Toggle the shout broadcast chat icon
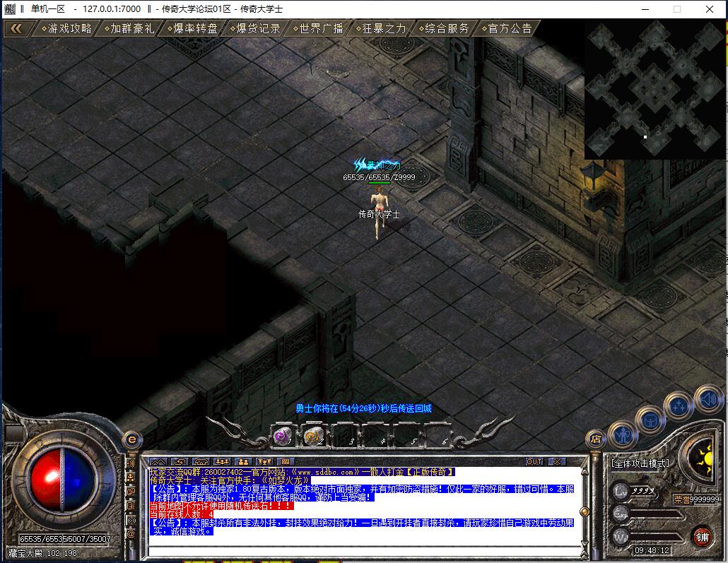This screenshot has width=728, height=563. click(x=131, y=463)
